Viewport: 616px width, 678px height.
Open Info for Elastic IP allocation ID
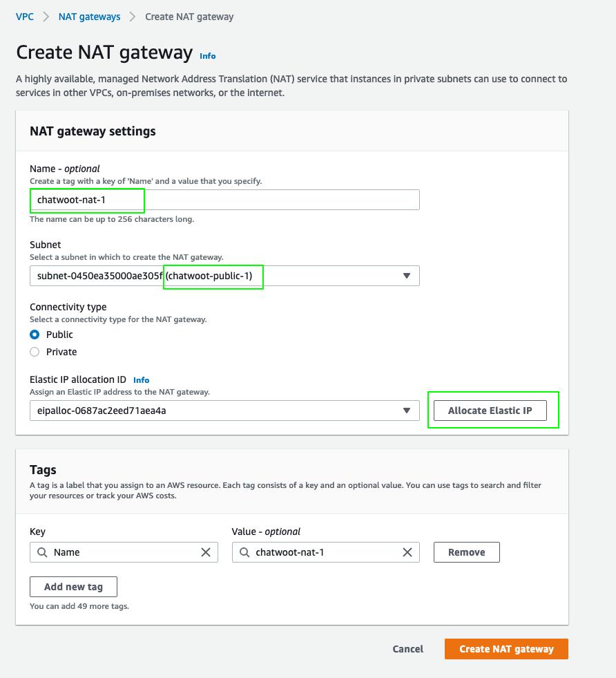click(141, 380)
